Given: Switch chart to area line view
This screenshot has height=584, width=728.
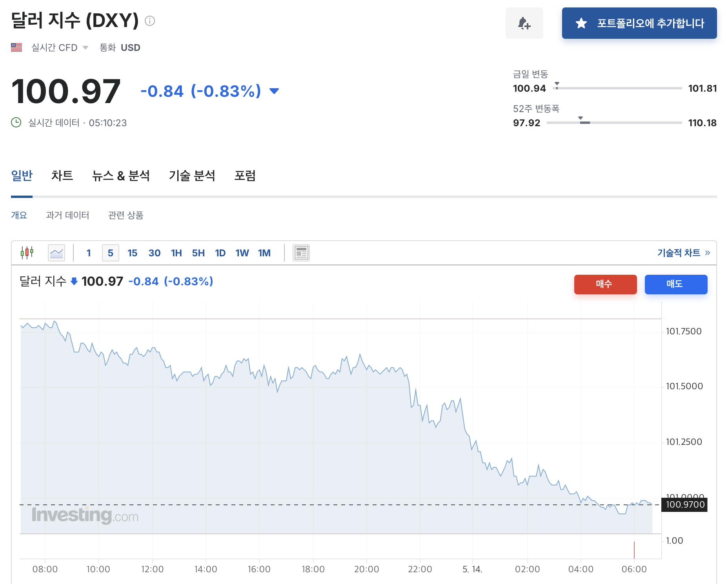Looking at the screenshot, I should 56,253.
